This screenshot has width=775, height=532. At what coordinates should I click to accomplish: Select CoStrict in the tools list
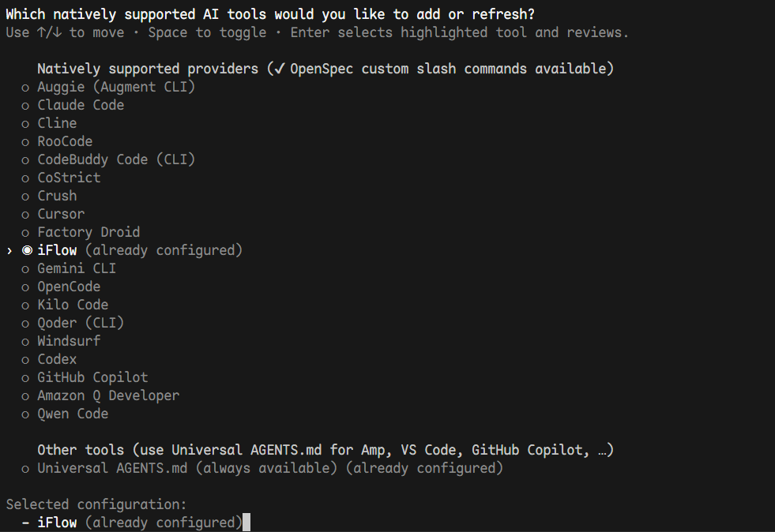click(x=69, y=178)
